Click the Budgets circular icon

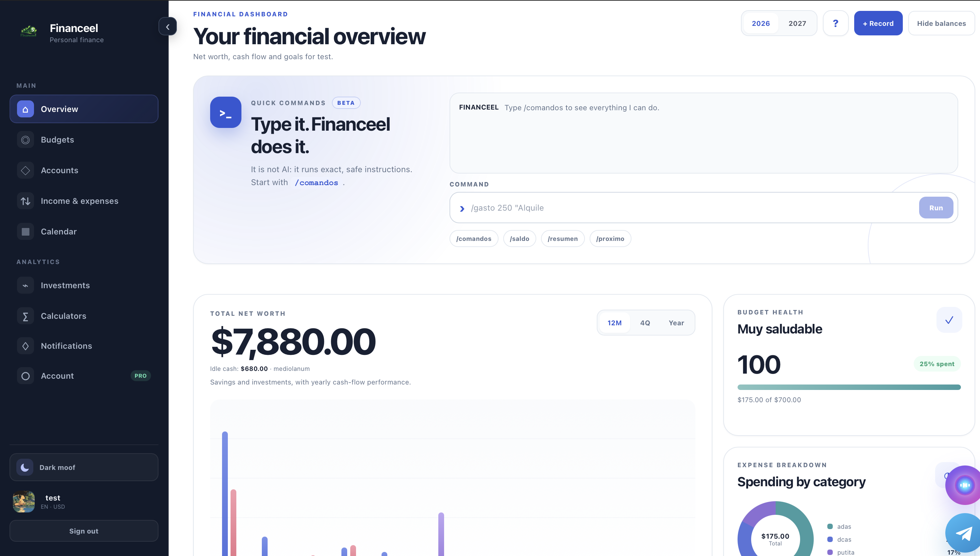click(26, 140)
